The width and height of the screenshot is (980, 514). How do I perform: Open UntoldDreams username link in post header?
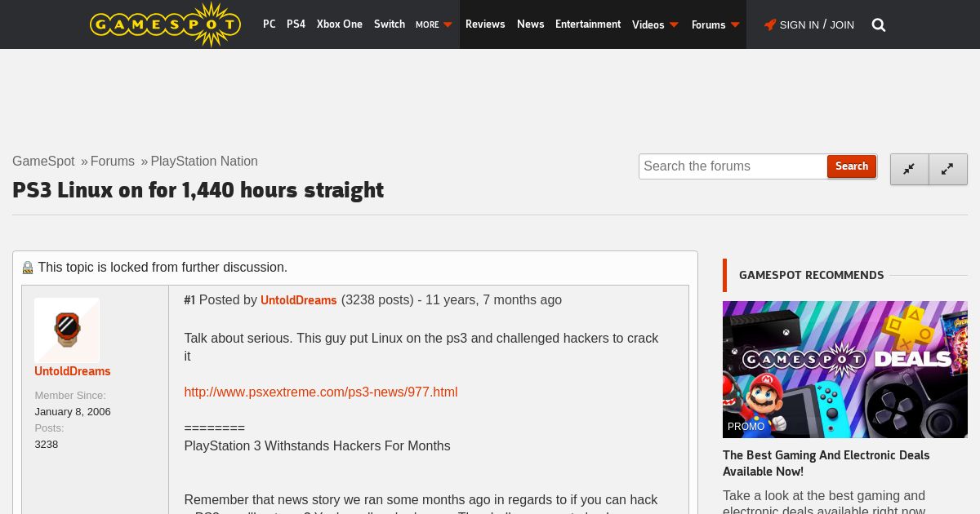pos(299,300)
